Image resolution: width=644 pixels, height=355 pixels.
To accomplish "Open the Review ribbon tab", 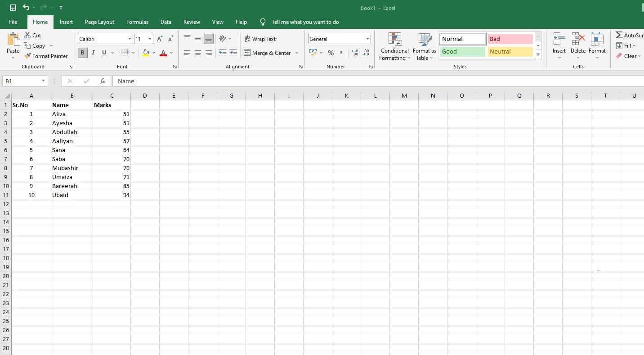I will (192, 22).
